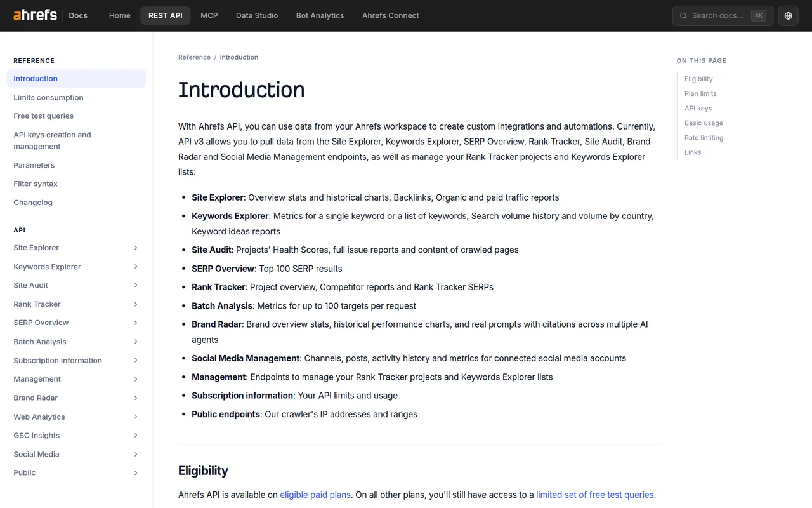The width and height of the screenshot is (812, 508).
Task: Open the eligible paid plans link
Action: (x=315, y=495)
